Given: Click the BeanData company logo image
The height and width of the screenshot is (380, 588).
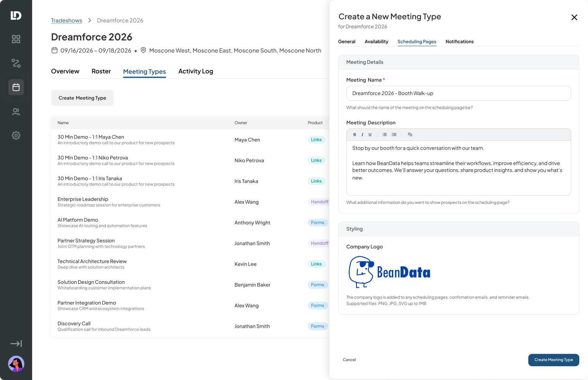Looking at the screenshot, I should point(389,272).
